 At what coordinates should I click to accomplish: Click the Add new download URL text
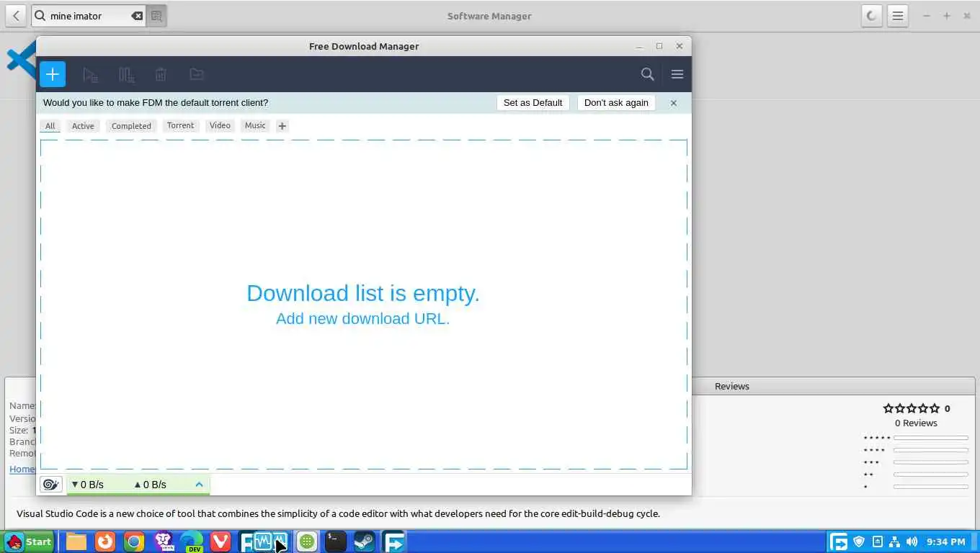[x=363, y=318]
